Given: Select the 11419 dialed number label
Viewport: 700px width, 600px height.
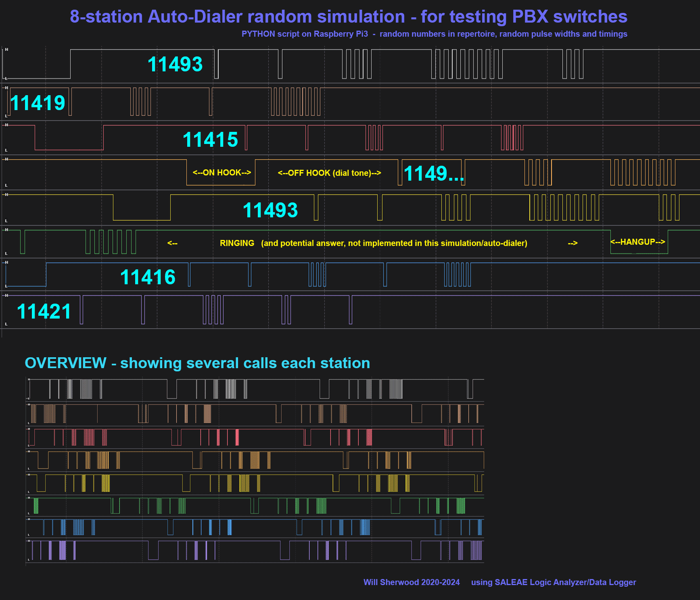Looking at the screenshot, I should pos(38,103).
